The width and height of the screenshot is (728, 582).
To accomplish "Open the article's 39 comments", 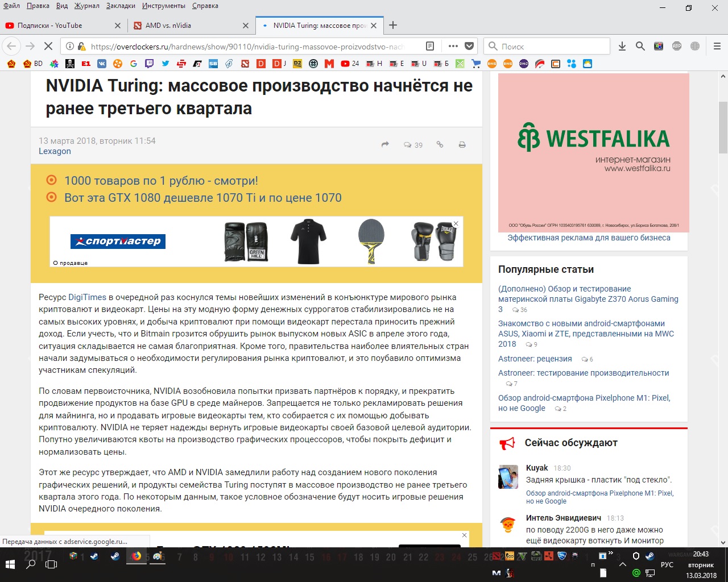I will (x=413, y=145).
